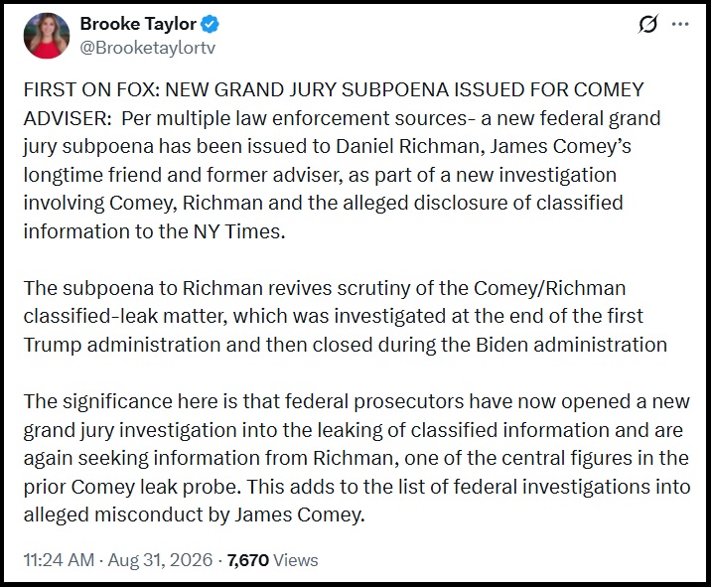Click the 11:24 AM timestamp

point(59,560)
